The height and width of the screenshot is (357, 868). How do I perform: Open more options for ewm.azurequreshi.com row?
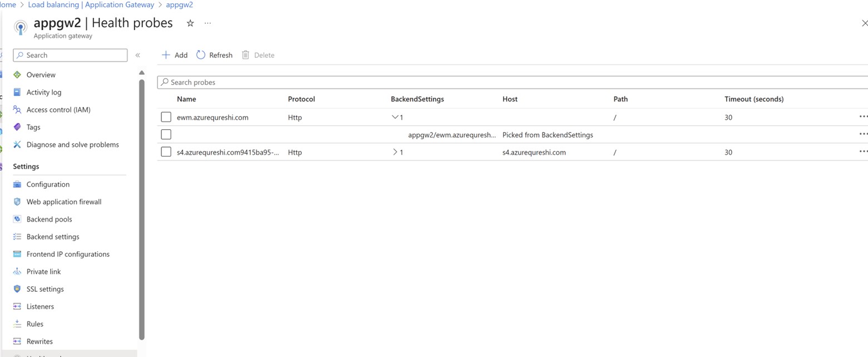863,117
